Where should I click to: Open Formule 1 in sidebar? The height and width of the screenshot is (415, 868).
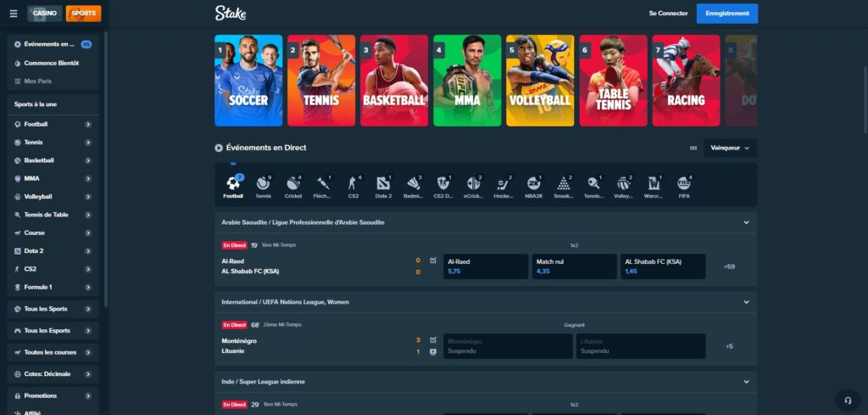click(53, 287)
